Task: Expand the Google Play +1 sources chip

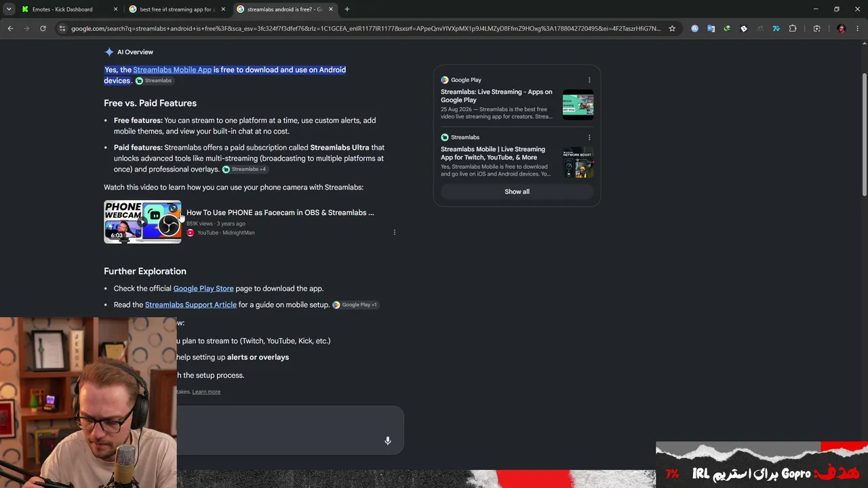Action: point(355,305)
